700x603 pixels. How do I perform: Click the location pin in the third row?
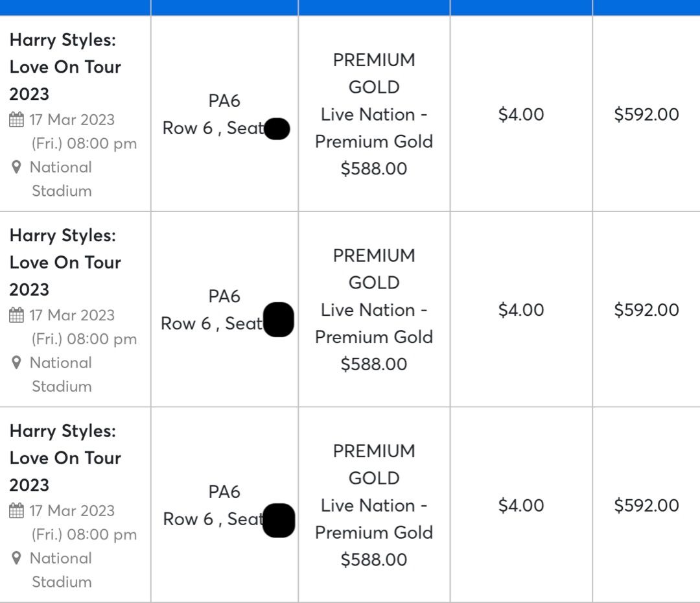tap(16, 558)
